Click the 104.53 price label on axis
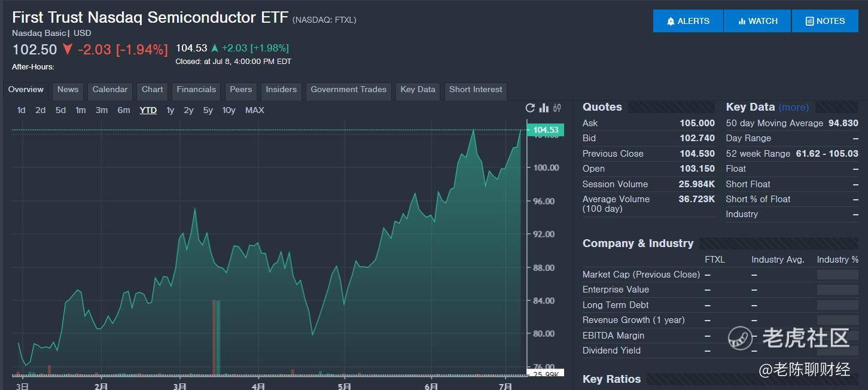 pos(546,130)
